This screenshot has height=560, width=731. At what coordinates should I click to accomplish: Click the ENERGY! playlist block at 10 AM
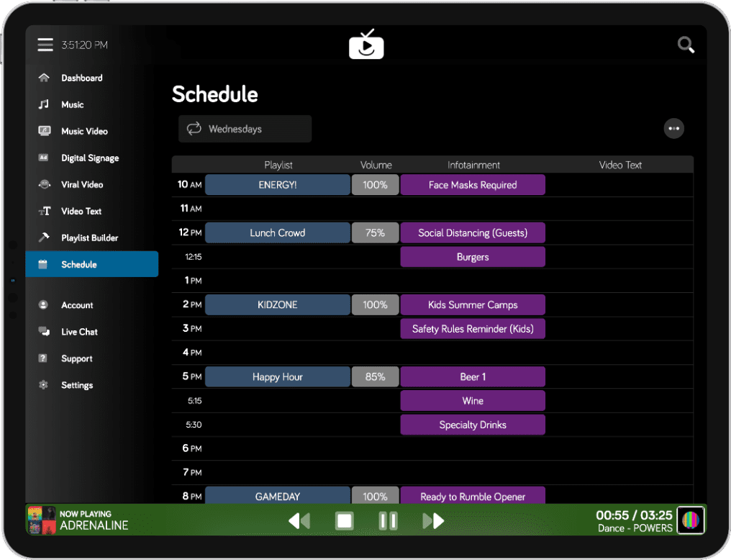tap(277, 185)
